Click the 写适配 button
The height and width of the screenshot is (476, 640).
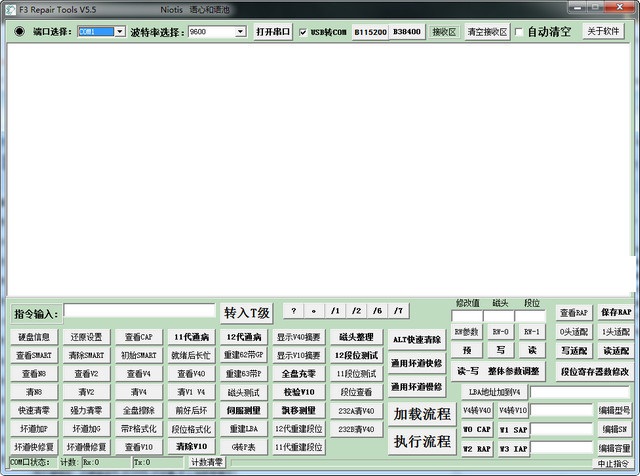[x=573, y=351]
